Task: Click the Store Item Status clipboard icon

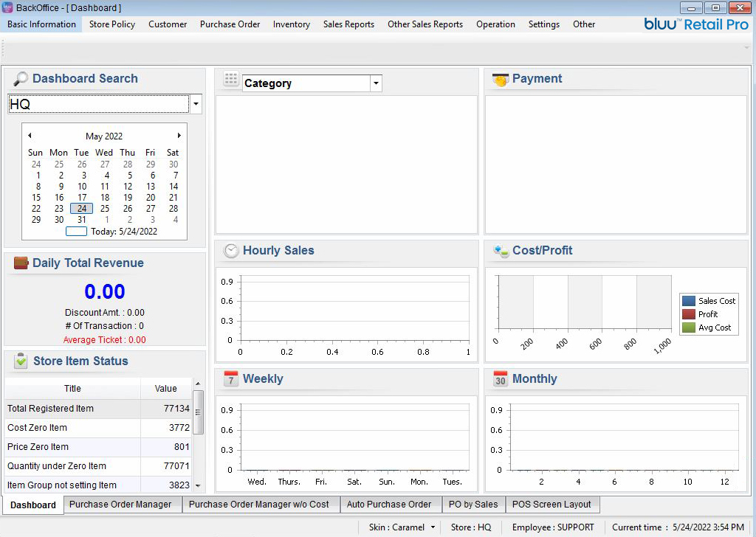Action: coord(21,361)
